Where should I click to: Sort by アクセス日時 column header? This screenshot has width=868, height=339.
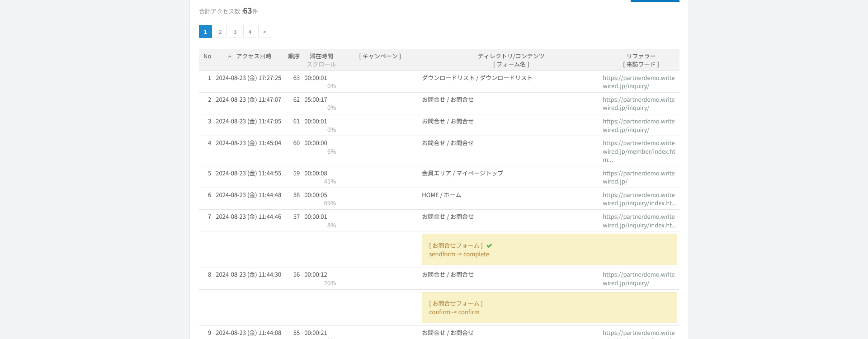[x=254, y=56]
